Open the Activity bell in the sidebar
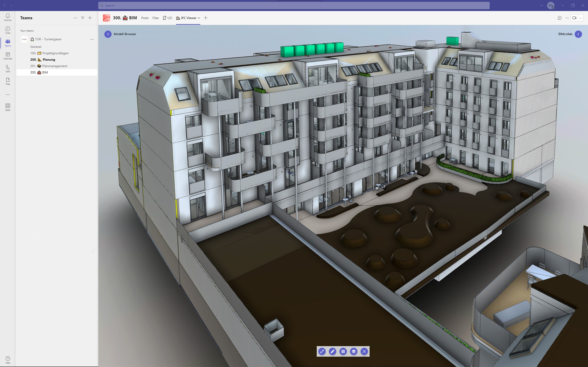588x367 pixels. (x=8, y=17)
